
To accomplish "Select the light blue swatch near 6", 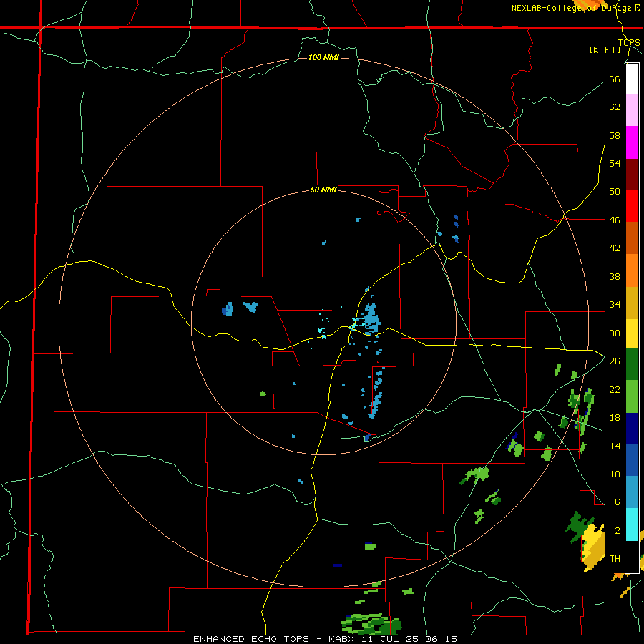I will click(x=632, y=492).
